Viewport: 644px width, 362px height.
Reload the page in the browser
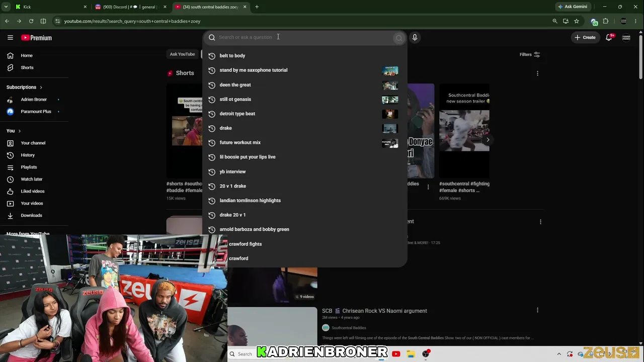(x=31, y=21)
